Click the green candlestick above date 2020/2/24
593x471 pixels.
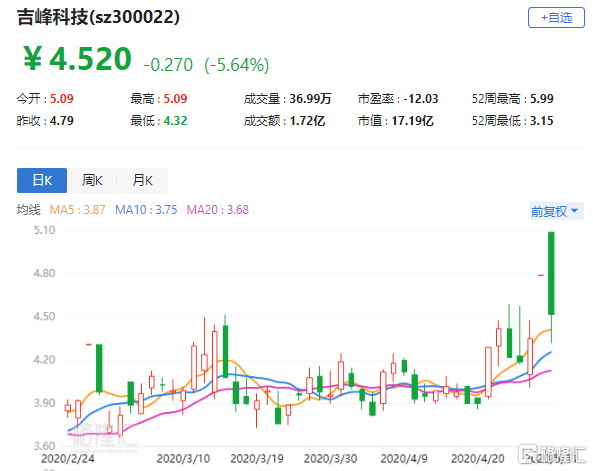click(x=99, y=368)
